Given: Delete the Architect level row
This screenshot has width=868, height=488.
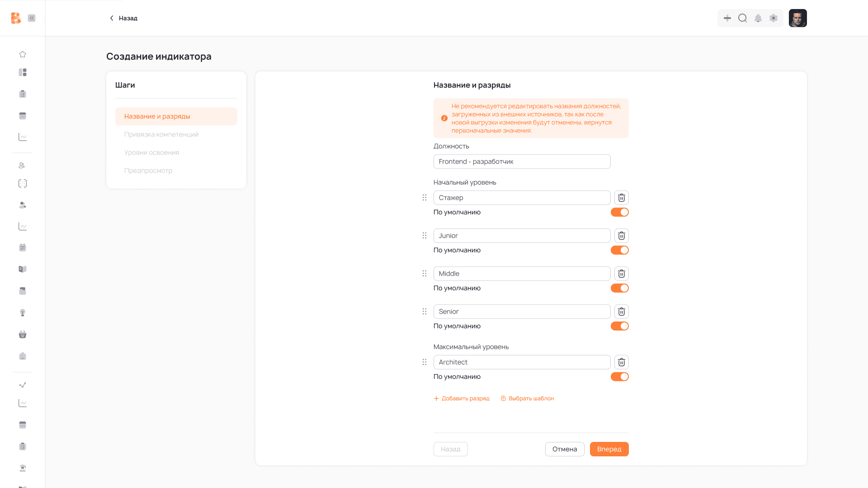Looking at the screenshot, I should (621, 362).
